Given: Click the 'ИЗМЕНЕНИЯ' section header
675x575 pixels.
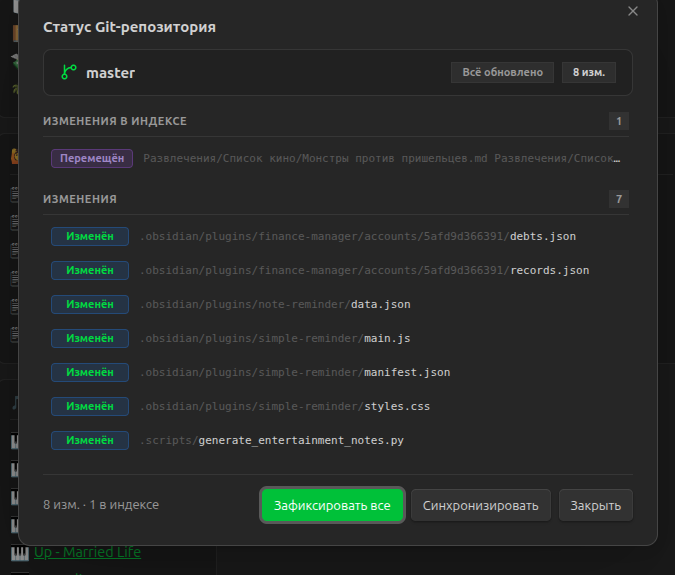Looking at the screenshot, I should (x=80, y=199).
